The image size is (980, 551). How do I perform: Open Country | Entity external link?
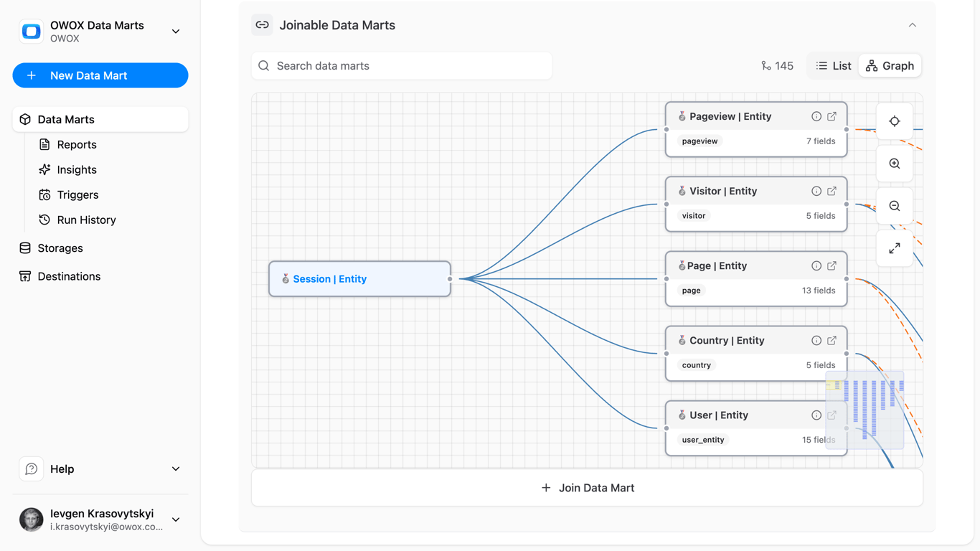pos(832,340)
